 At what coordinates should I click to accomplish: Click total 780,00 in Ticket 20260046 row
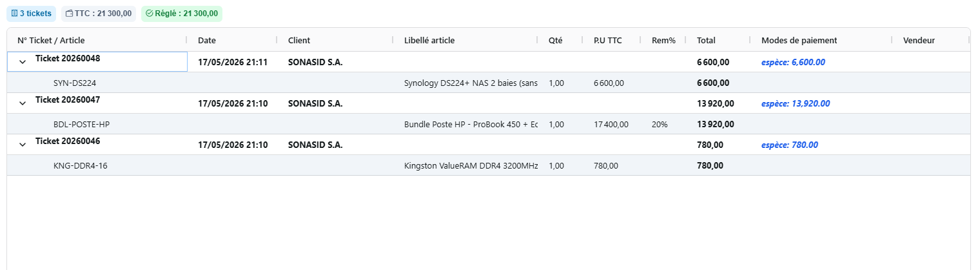pyautogui.click(x=710, y=145)
